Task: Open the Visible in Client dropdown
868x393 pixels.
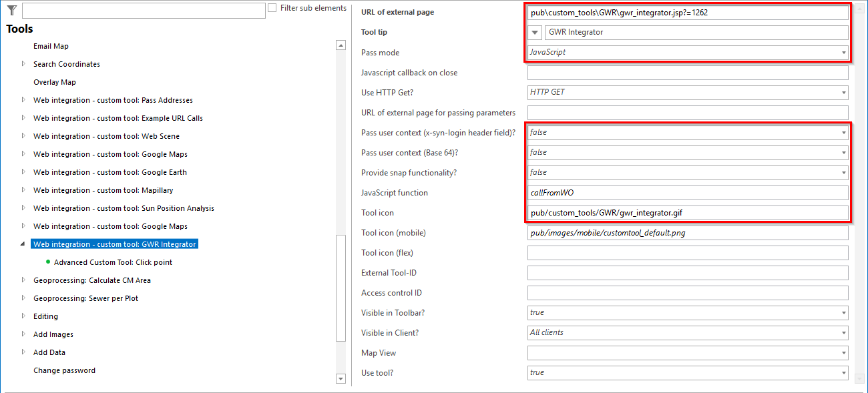Action: click(x=843, y=332)
